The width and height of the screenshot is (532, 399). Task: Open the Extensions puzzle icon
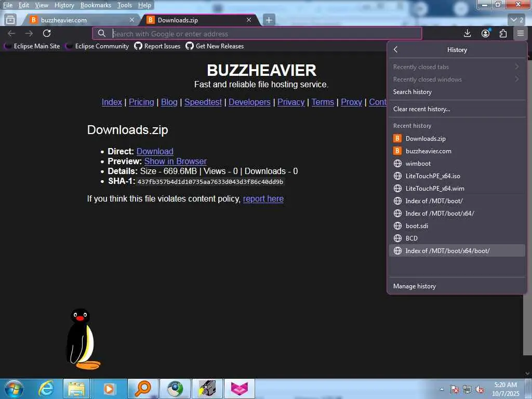point(503,33)
